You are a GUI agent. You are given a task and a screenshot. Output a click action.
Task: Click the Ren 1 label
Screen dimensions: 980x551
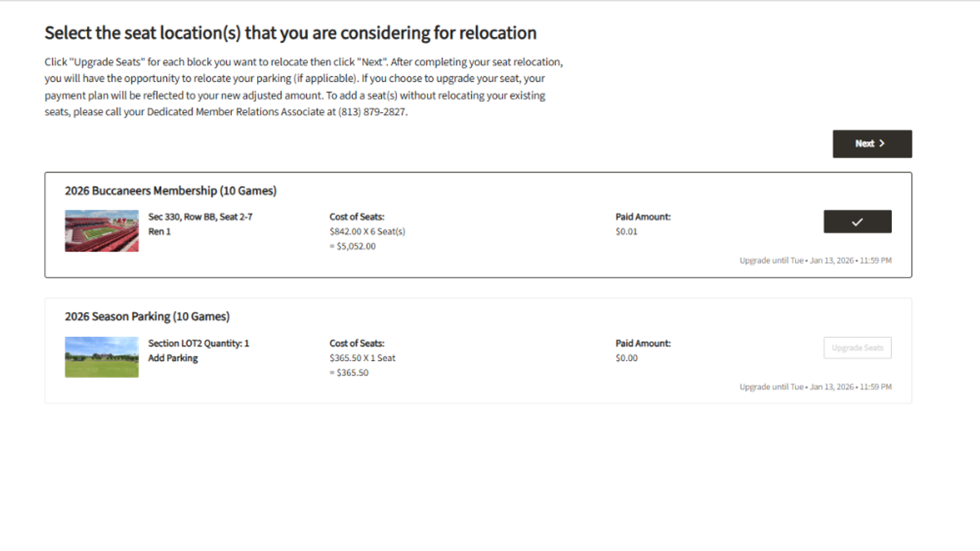[159, 232]
